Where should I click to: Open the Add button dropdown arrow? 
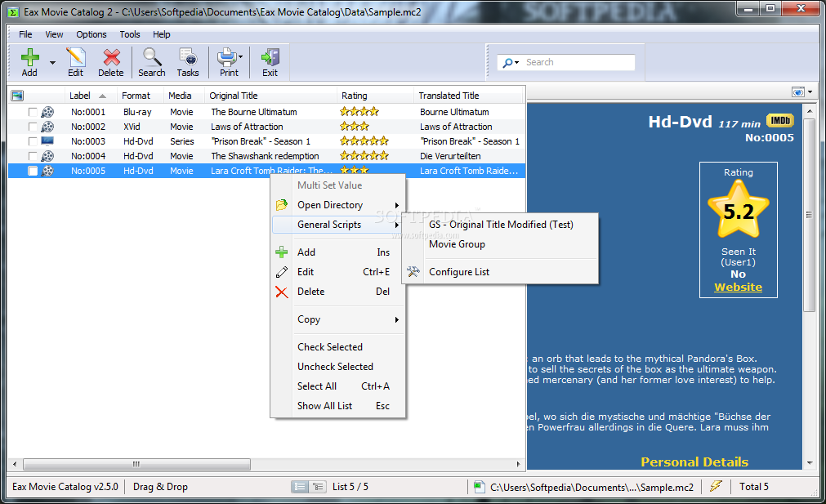[x=52, y=63]
